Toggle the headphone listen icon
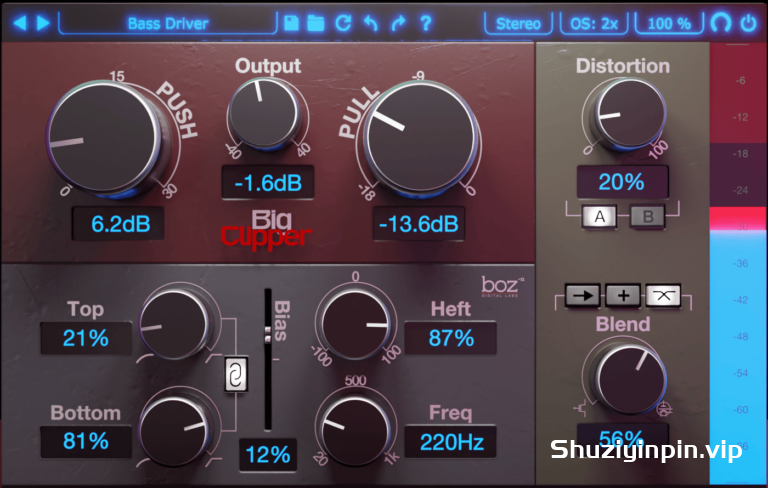The image size is (768, 488). pos(721,23)
